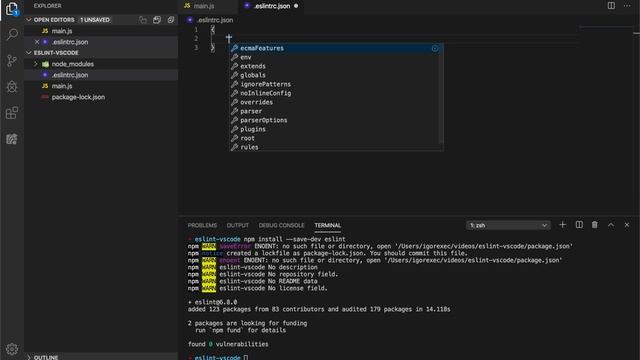This screenshot has width=640, height=360.
Task: Open the Search view in activity bar
Action: pos(12,34)
